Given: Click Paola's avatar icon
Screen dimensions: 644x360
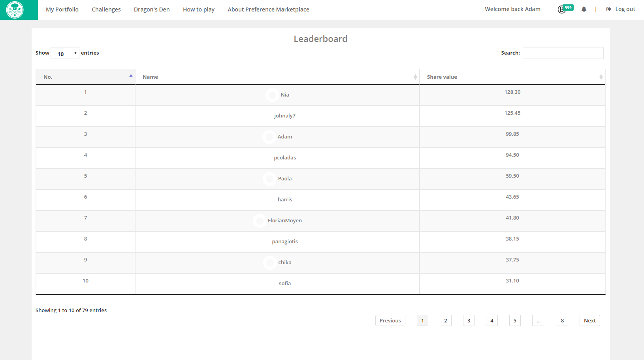Looking at the screenshot, I should 269,179.
